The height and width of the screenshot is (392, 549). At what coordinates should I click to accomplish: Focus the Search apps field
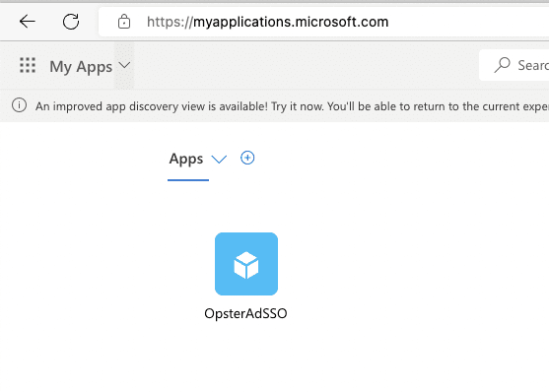tap(514, 65)
